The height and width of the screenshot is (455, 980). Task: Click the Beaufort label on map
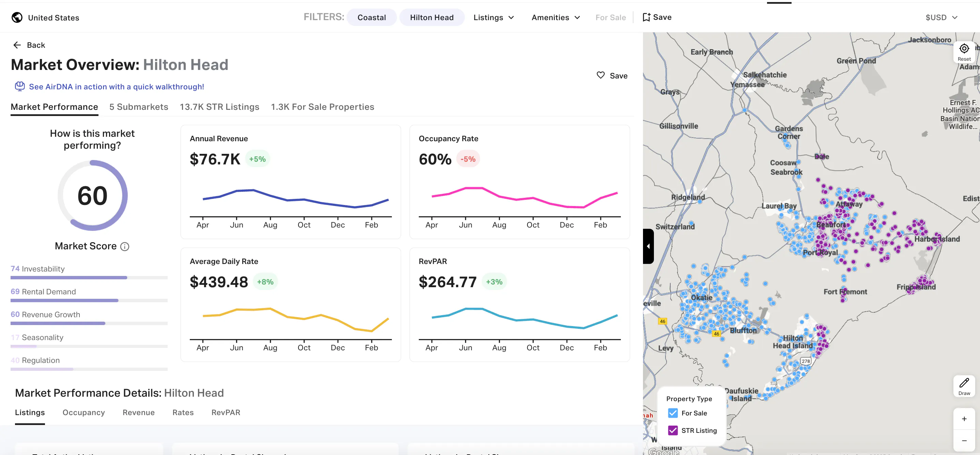pyautogui.click(x=832, y=225)
